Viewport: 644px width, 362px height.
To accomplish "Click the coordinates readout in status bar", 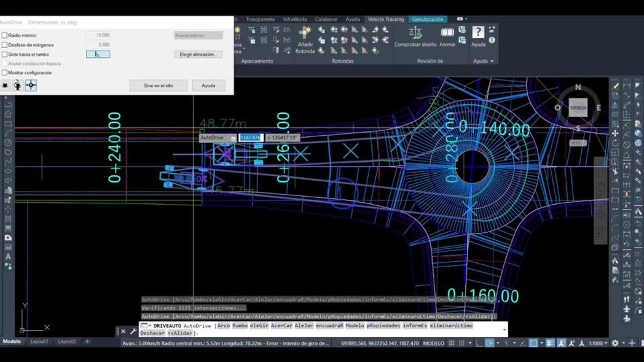I will [379, 343].
